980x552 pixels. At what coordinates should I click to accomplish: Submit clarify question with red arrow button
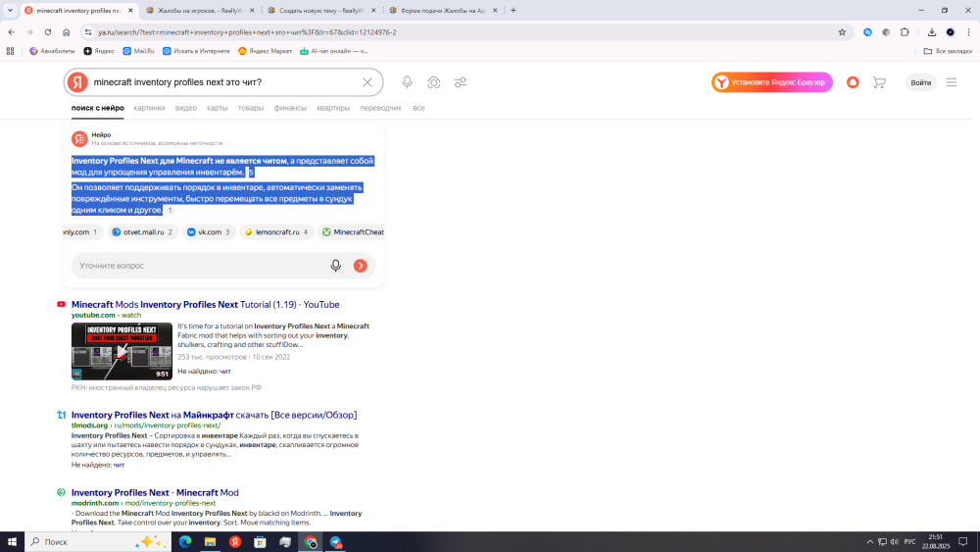(x=360, y=266)
